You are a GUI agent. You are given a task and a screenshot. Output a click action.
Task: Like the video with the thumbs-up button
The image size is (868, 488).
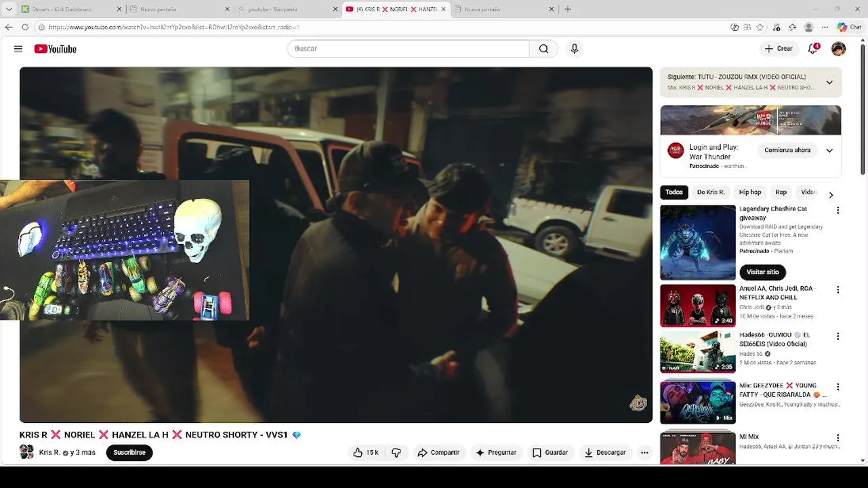tap(366, 453)
